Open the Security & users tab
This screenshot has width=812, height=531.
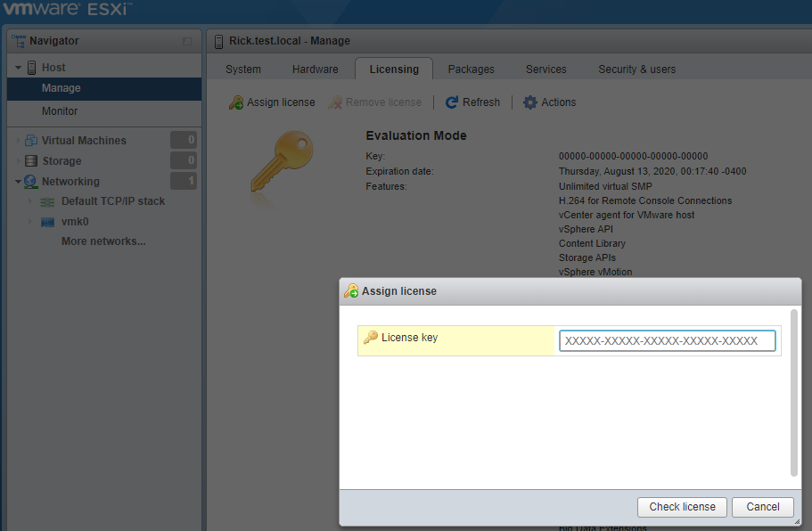pyautogui.click(x=637, y=69)
